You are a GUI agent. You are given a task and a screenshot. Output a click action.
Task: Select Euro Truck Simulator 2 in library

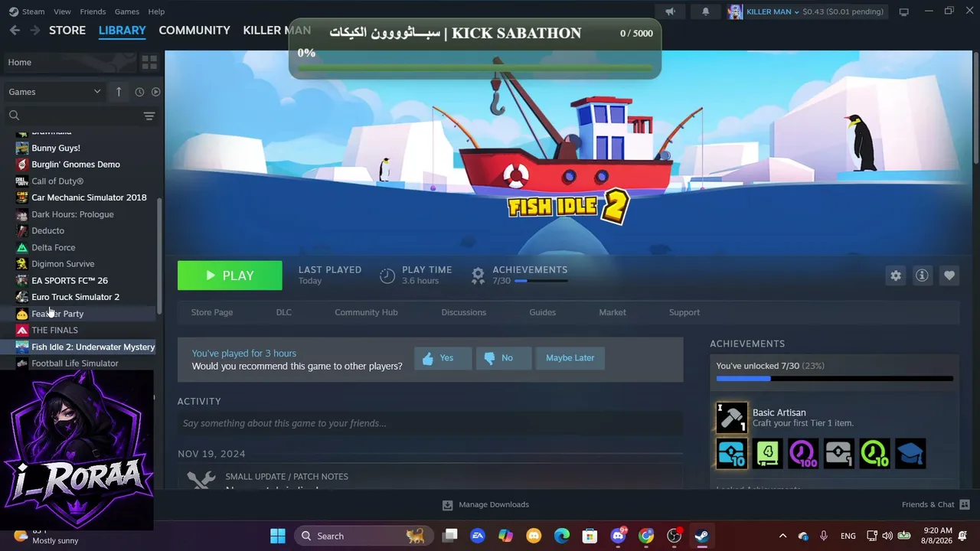click(x=75, y=297)
